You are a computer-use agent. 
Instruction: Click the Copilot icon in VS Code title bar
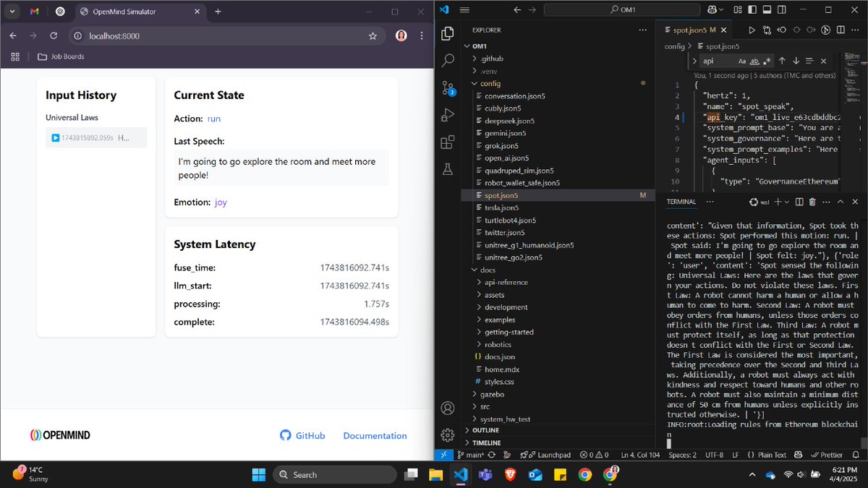pyautogui.click(x=712, y=10)
